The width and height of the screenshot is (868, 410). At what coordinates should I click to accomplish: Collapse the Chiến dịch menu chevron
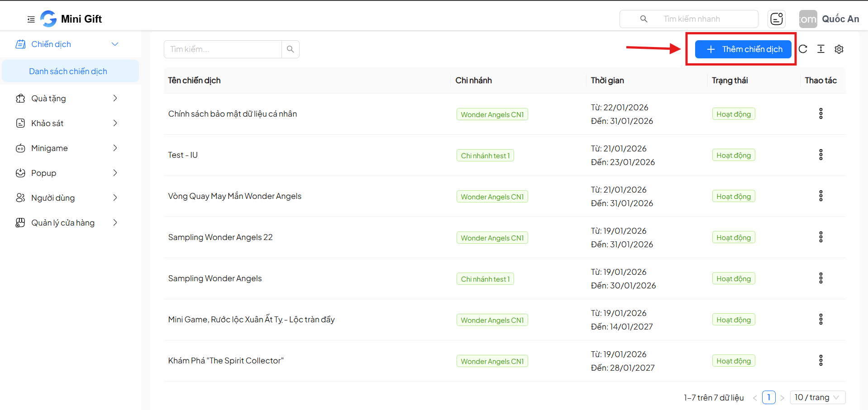click(115, 44)
